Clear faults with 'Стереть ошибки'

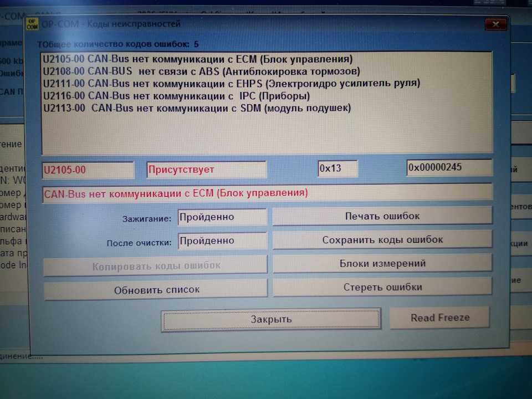[x=382, y=288]
